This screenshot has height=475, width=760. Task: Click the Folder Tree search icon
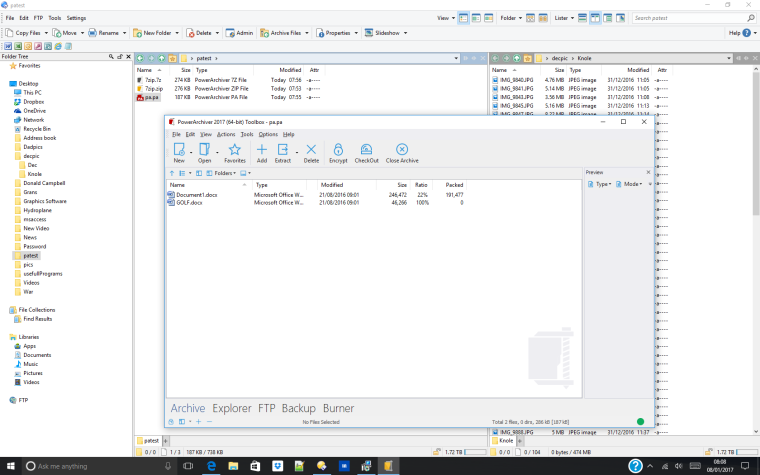[x=111, y=57]
